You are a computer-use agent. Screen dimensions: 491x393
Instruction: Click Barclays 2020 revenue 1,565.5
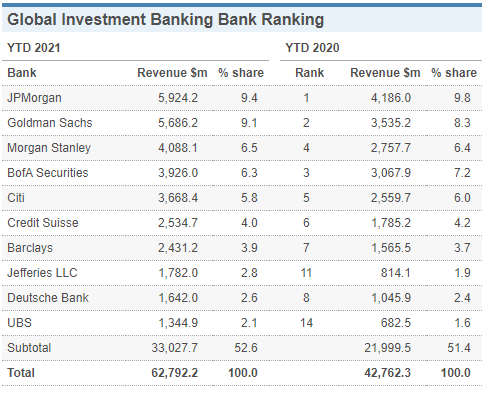tap(391, 248)
